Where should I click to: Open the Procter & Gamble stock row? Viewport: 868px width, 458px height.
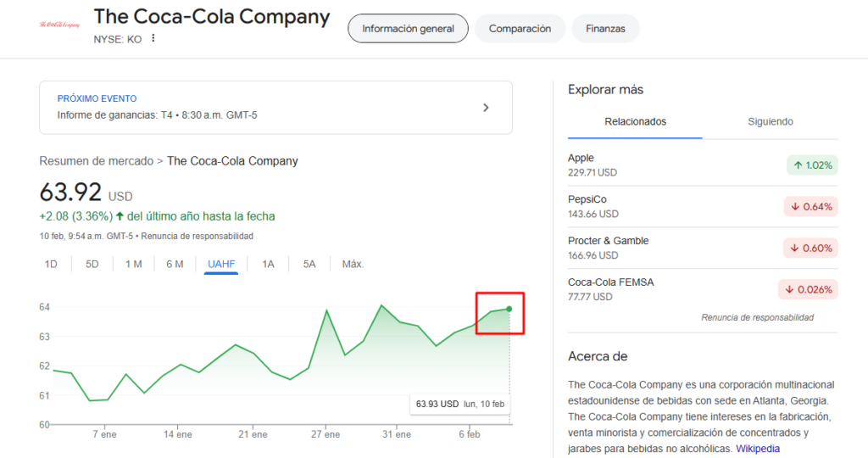[703, 249]
